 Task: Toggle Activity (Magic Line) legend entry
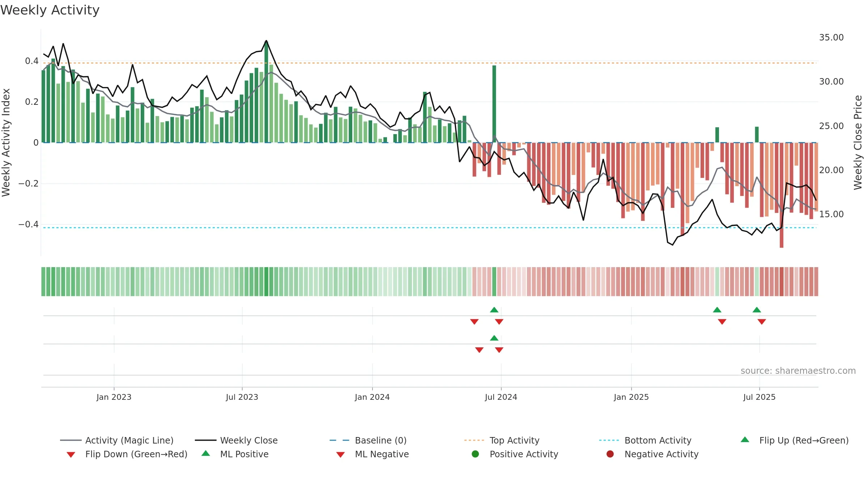coord(117,440)
